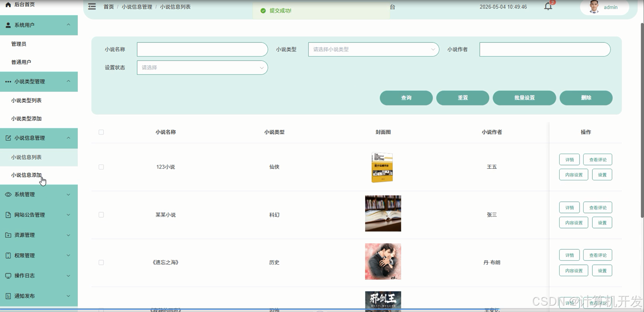Click the 删除 delete button
The image size is (644, 312).
[586, 98]
